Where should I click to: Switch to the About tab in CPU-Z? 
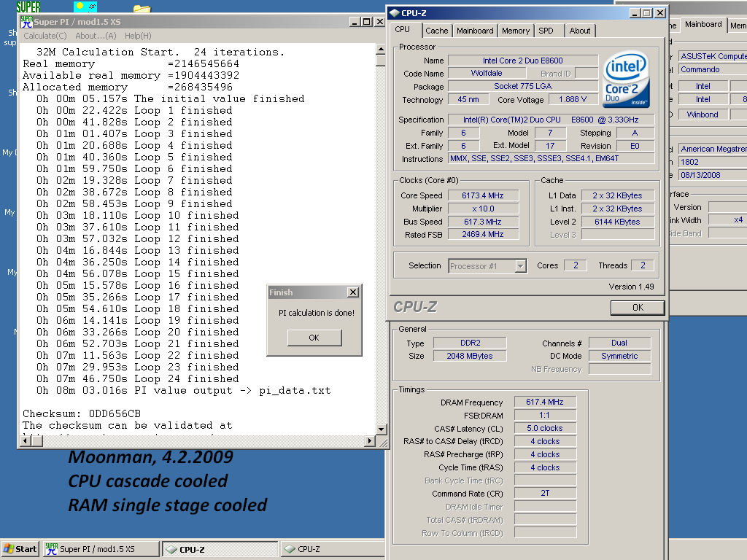tap(580, 31)
